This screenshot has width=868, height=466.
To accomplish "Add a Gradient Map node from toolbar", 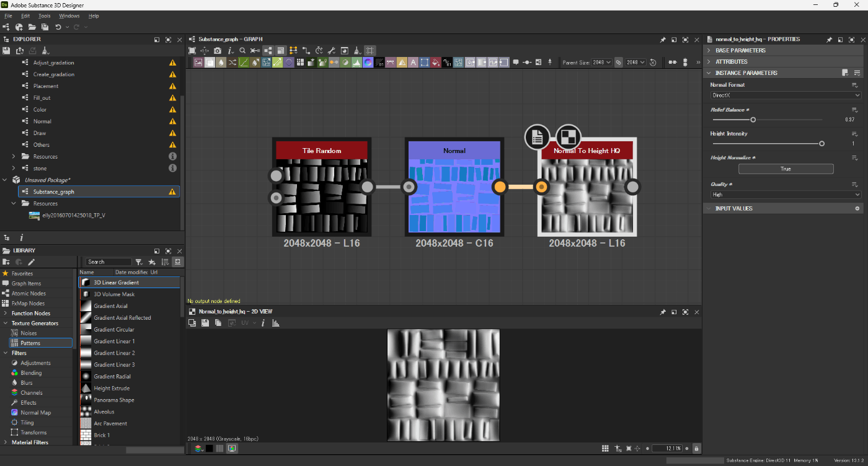I will tap(322, 62).
